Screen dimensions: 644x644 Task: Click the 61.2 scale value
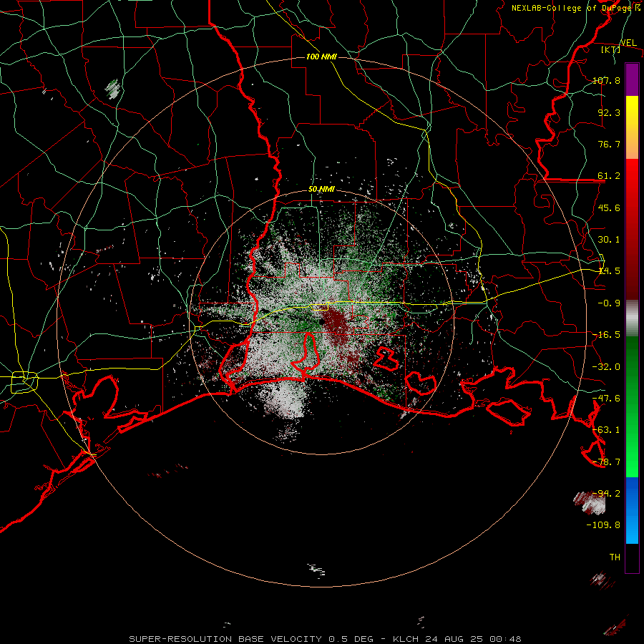click(x=609, y=176)
